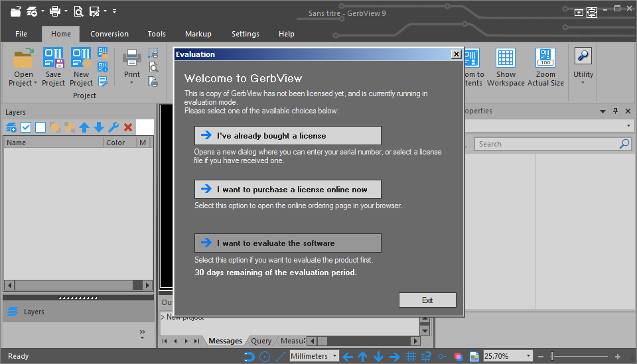Click status bar up pan arrow

(363, 356)
